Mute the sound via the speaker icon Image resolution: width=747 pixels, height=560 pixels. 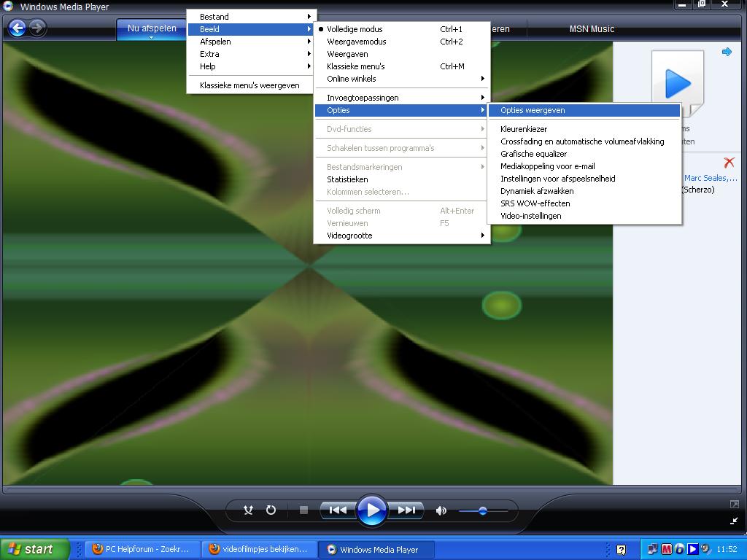[441, 510]
